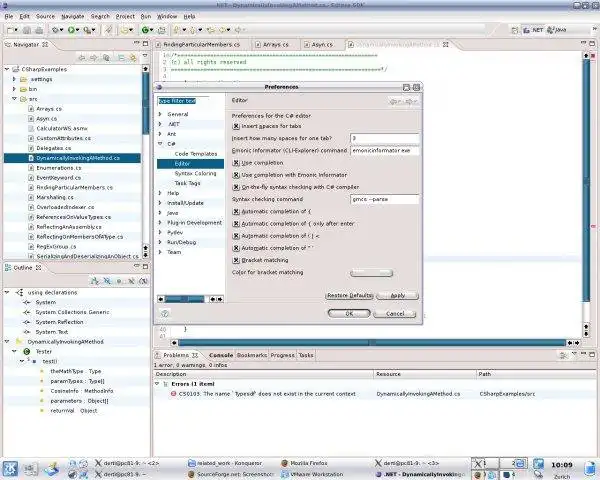
Task: Click the Outline hide fields icon
Action: tap(107, 281)
